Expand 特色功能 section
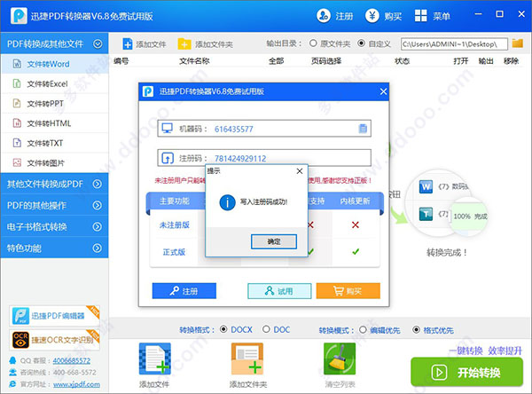This screenshot has height=394, width=532. (98, 248)
